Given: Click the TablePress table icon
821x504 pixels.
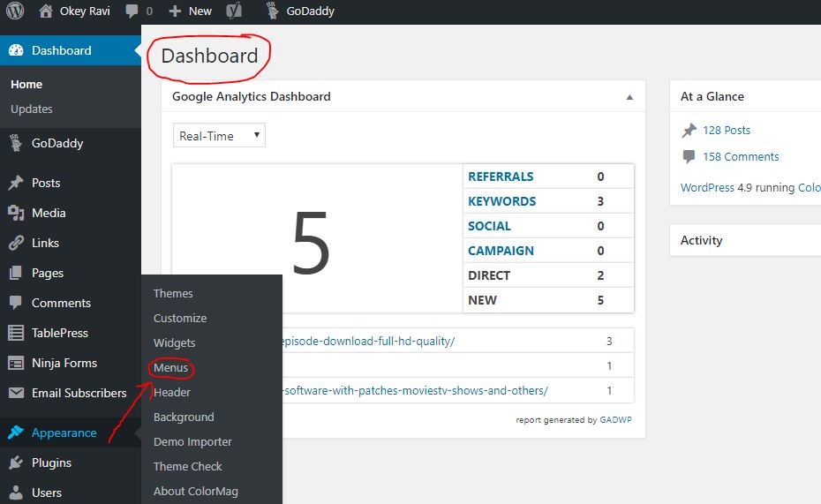Looking at the screenshot, I should 16,333.
